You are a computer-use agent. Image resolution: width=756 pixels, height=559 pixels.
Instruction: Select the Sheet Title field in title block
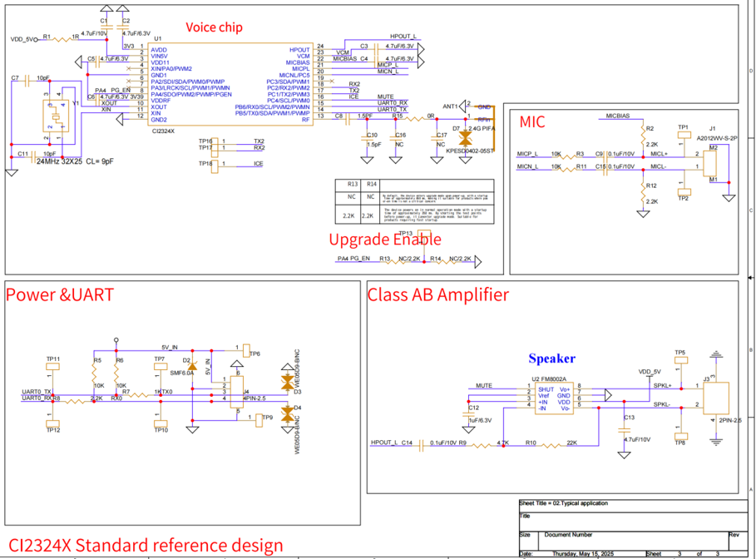coord(564,503)
